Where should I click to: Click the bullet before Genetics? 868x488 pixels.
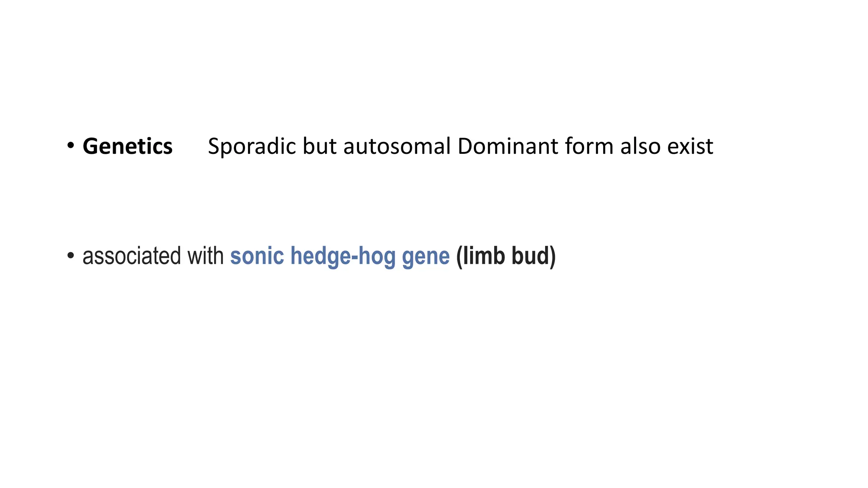[70, 146]
